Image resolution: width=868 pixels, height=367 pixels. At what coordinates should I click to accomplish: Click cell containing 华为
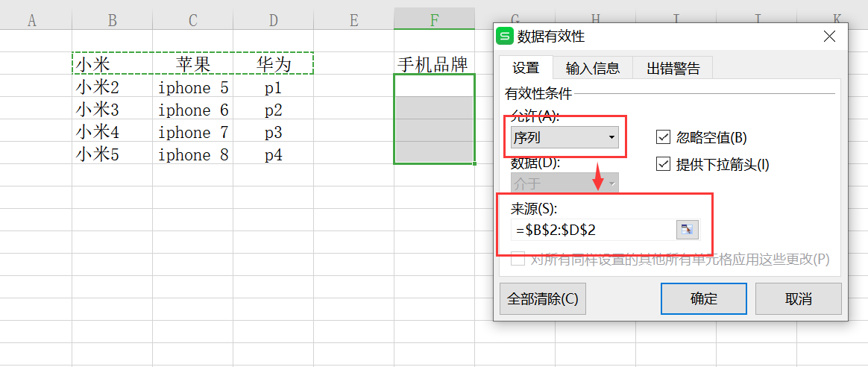click(x=274, y=64)
